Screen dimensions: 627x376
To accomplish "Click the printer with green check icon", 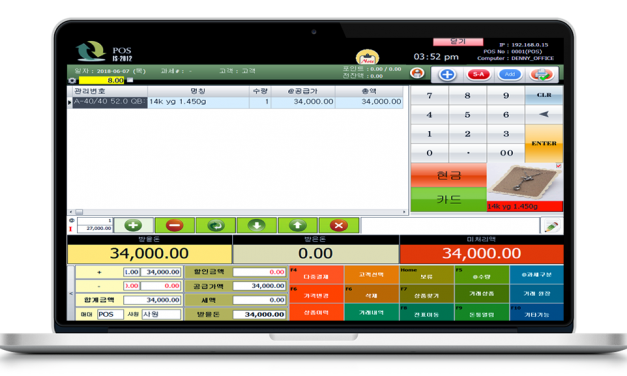I will [x=541, y=74].
